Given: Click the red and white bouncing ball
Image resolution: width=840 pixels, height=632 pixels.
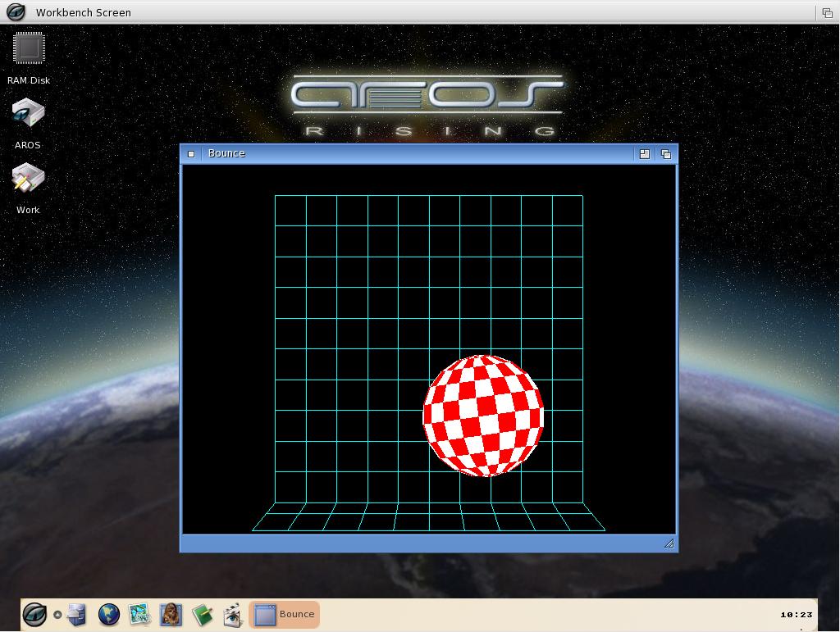Looking at the screenshot, I should (x=484, y=416).
